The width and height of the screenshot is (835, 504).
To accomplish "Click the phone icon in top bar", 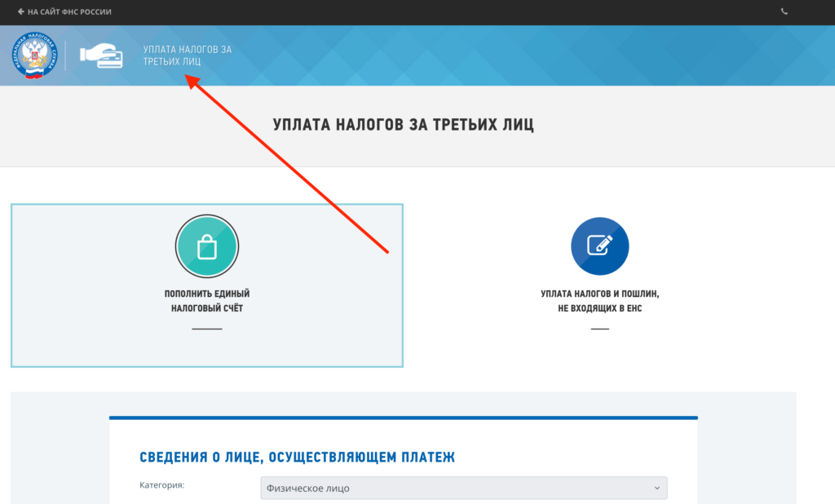I will (784, 11).
